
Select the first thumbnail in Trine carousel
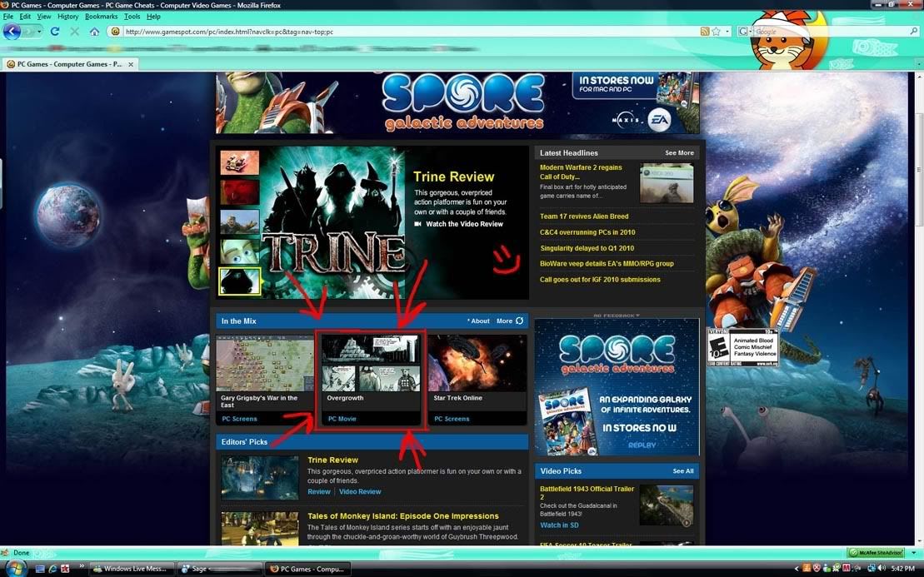240,162
